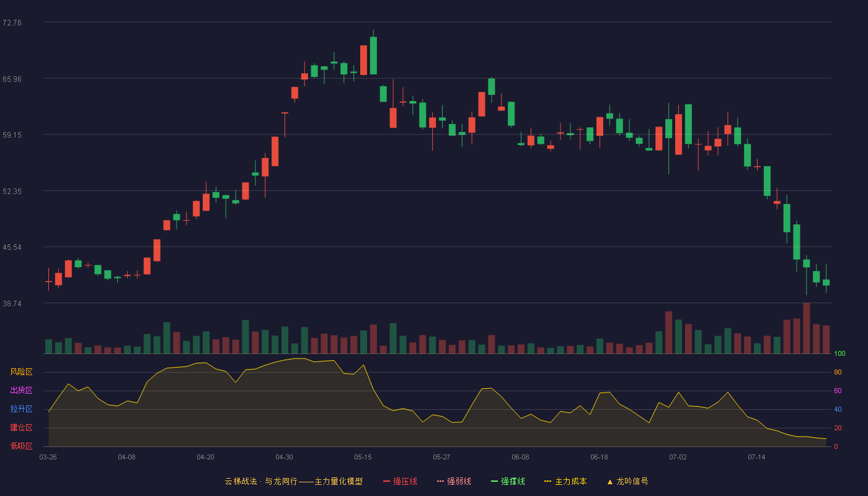Click the blue 40 indicator axis label
The image size is (868, 496).
(x=838, y=409)
